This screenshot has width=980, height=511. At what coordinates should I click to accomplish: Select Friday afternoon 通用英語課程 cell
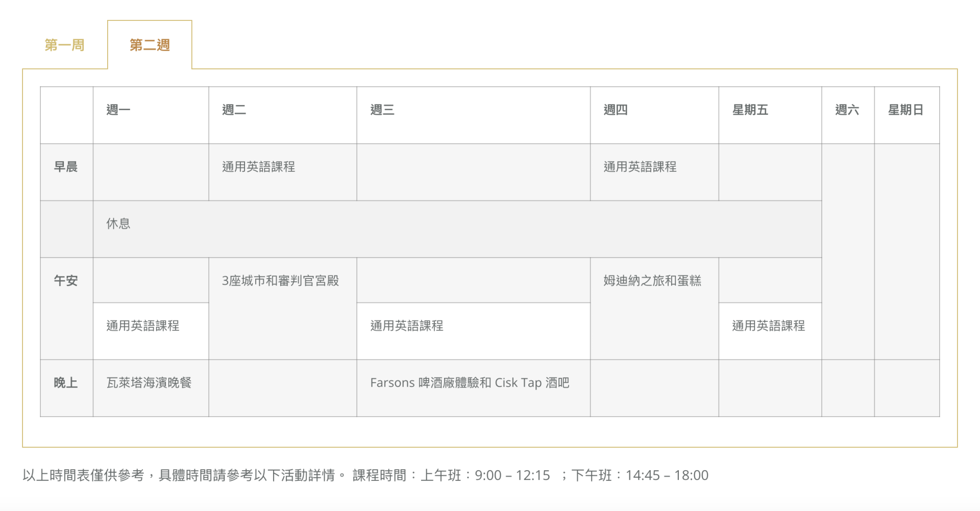[x=769, y=326]
